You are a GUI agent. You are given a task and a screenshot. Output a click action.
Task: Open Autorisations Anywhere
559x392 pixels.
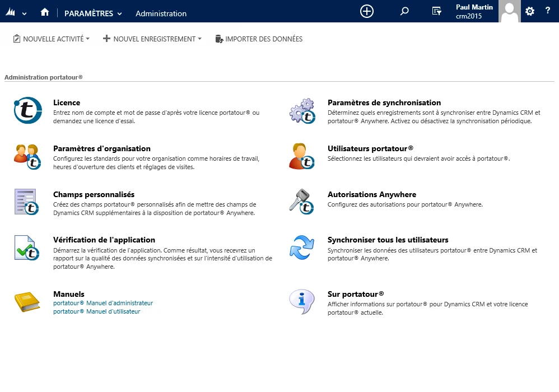[372, 194]
